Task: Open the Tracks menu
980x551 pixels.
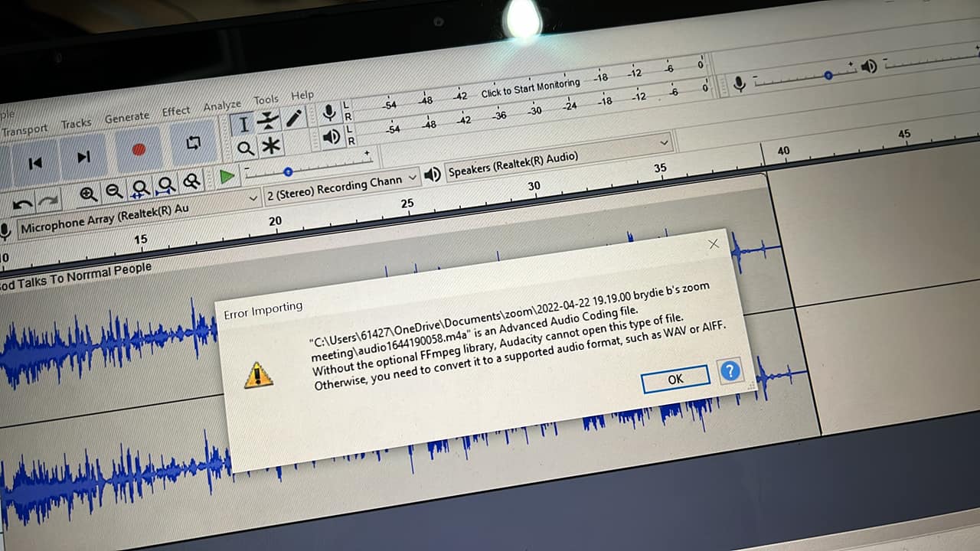Action: point(76,123)
